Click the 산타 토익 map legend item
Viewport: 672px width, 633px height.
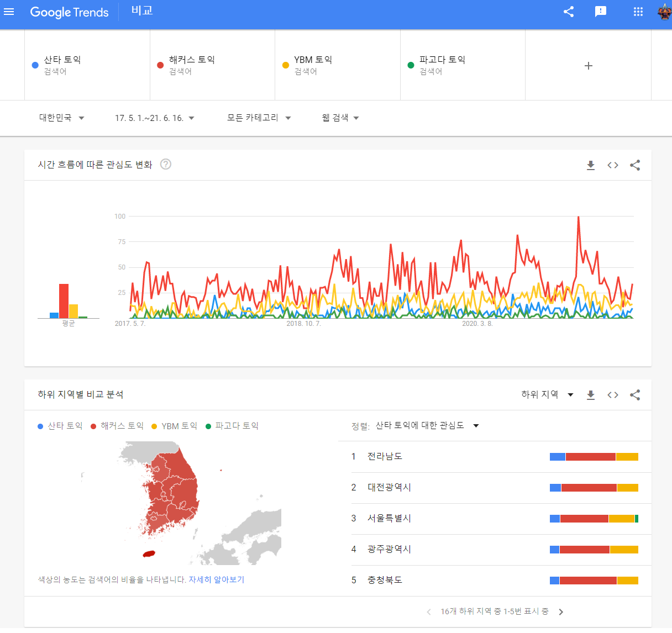60,426
